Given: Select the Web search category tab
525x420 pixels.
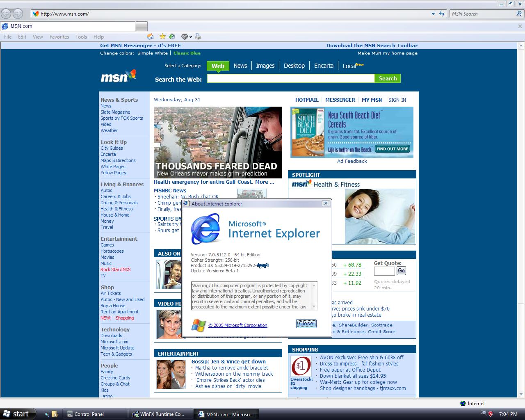Looking at the screenshot, I should (x=218, y=66).
